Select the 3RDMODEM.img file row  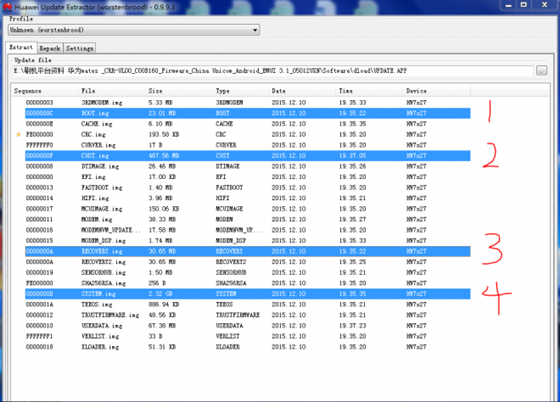pyautogui.click(x=248, y=102)
